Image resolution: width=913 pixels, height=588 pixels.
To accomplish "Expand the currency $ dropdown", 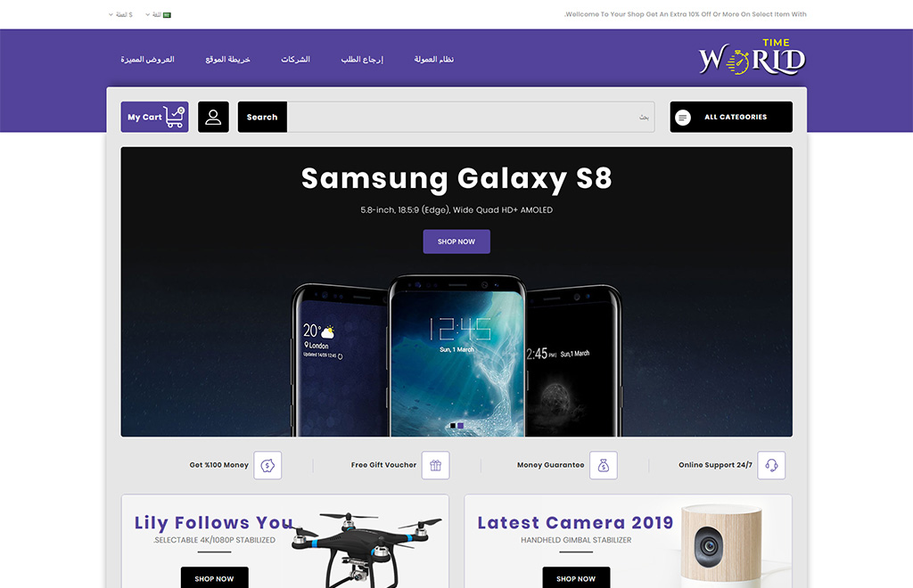I will coord(120,14).
